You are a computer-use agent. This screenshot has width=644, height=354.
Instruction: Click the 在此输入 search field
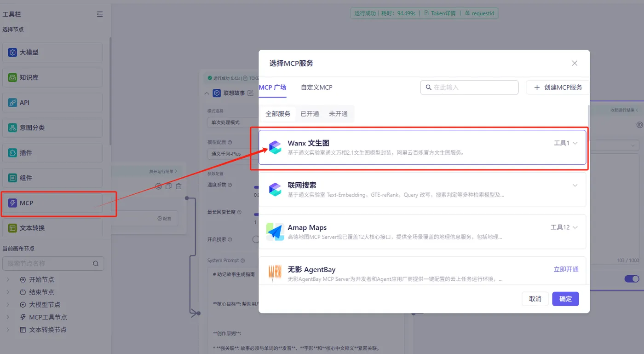469,87
